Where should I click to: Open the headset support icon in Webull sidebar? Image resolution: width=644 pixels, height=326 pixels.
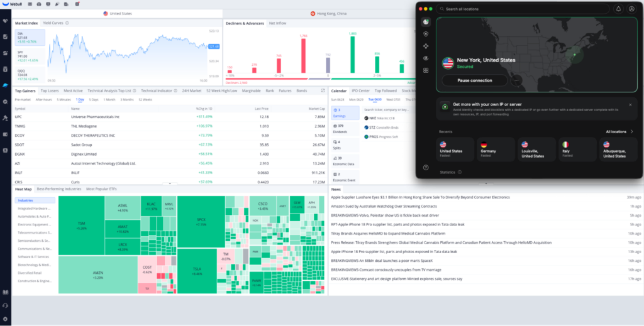[x=5, y=305]
